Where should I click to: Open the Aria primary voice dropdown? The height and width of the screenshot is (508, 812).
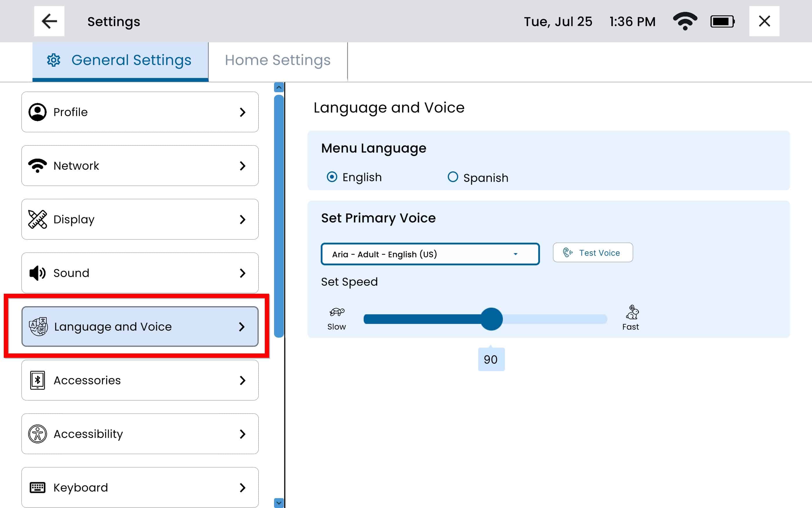coord(430,254)
